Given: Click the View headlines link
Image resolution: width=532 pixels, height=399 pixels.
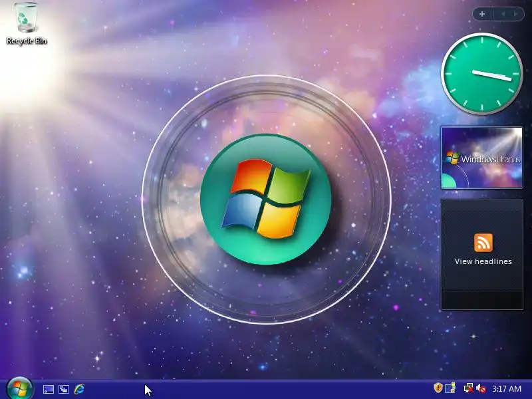Looking at the screenshot, I should click(x=483, y=261).
